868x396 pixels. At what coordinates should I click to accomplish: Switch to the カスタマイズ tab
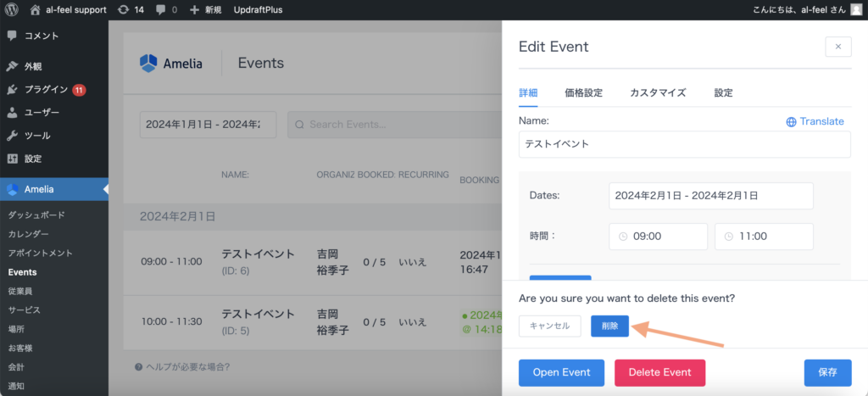[657, 92]
